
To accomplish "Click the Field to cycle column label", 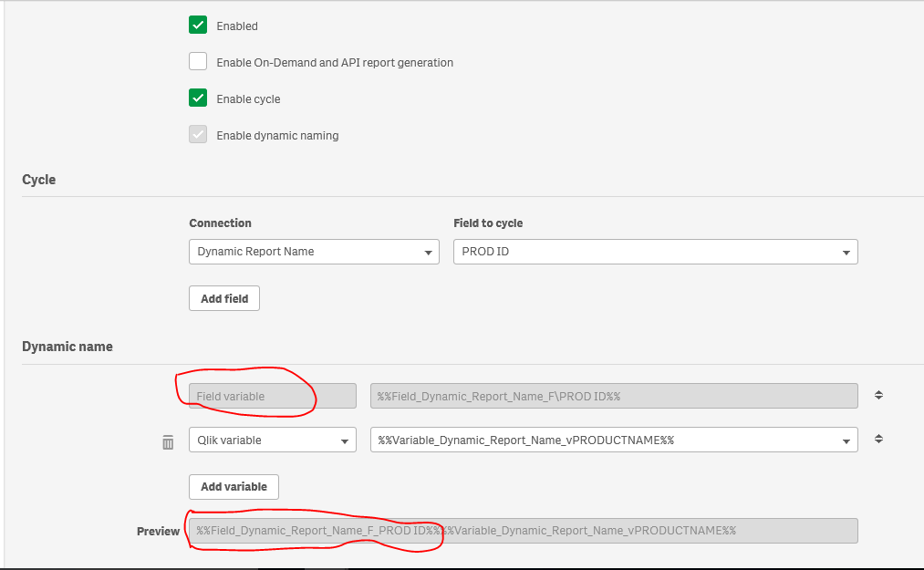I will (x=488, y=223).
